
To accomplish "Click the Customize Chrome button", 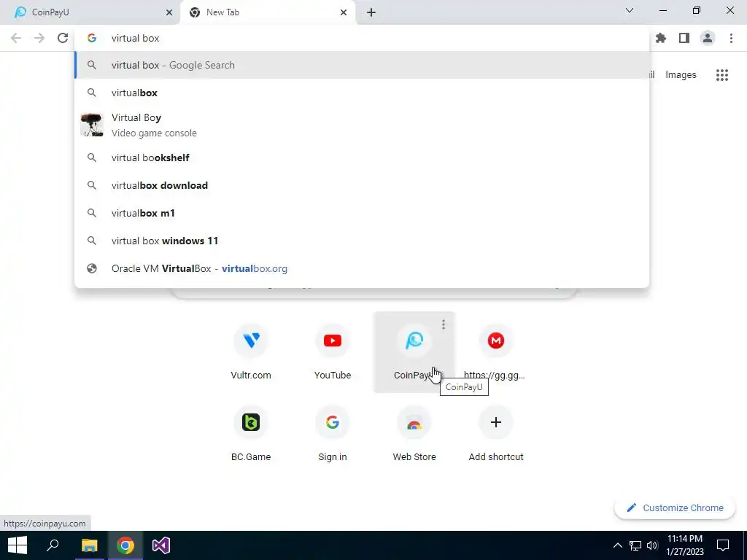I will pos(675,508).
